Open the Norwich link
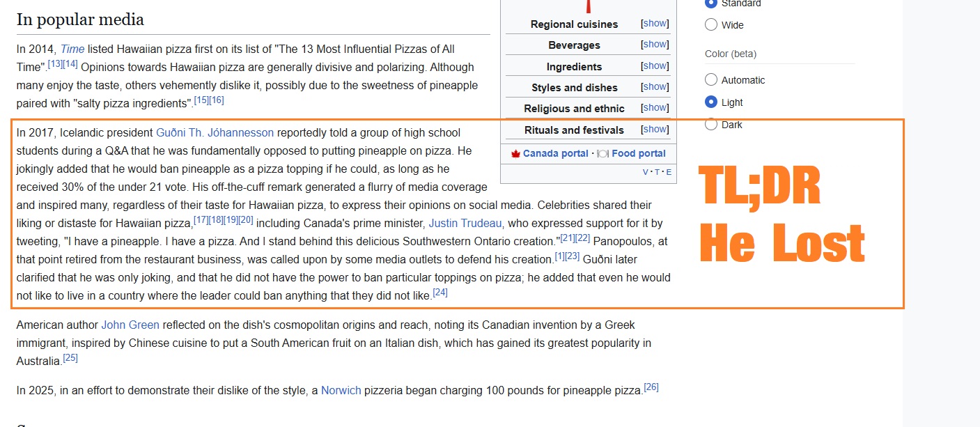 click(341, 390)
